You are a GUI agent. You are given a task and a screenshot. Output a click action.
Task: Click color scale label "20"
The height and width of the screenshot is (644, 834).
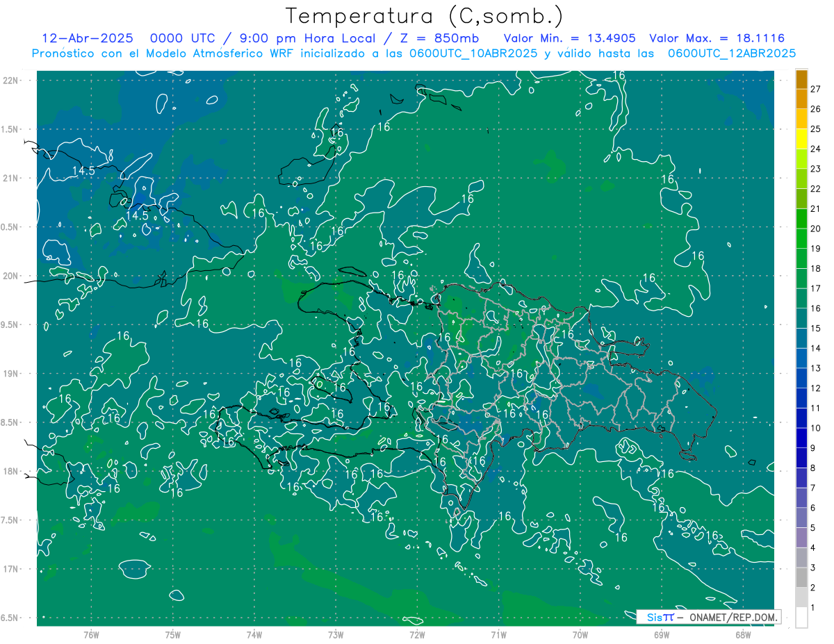click(815, 229)
